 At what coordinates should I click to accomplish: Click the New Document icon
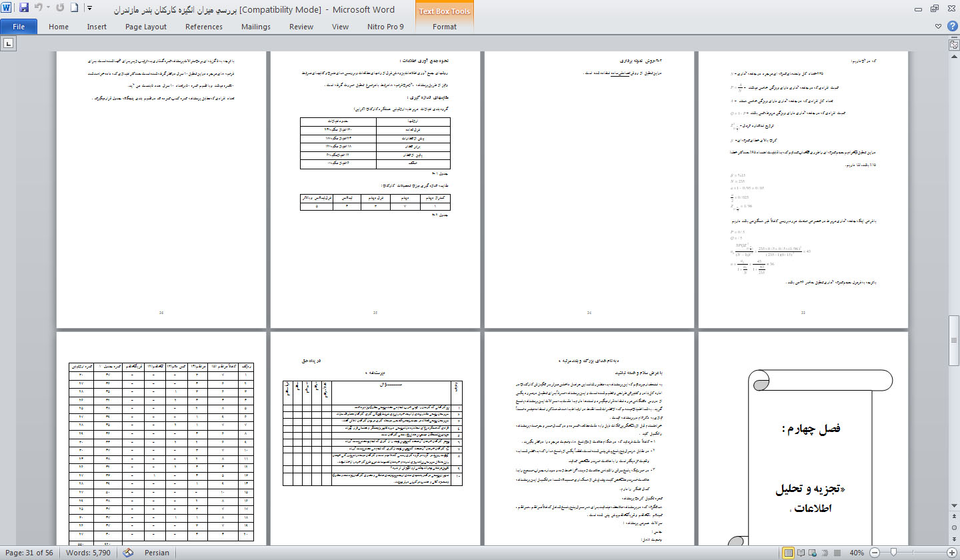click(x=75, y=9)
